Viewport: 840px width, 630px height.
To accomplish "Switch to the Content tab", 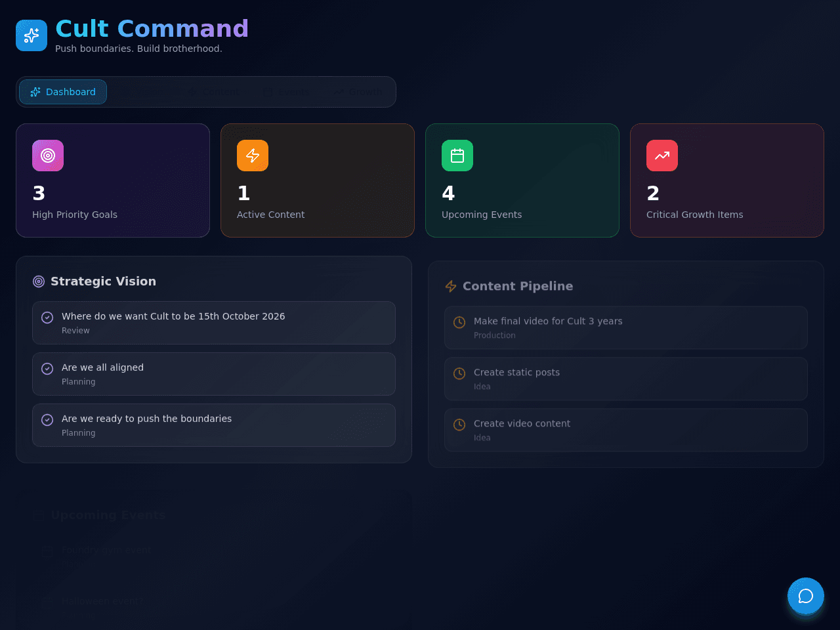I will click(214, 92).
